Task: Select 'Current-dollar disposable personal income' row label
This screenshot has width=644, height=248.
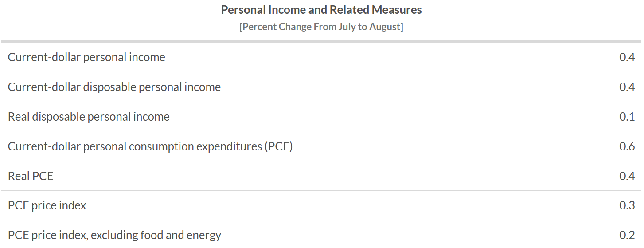Action: 114,87
